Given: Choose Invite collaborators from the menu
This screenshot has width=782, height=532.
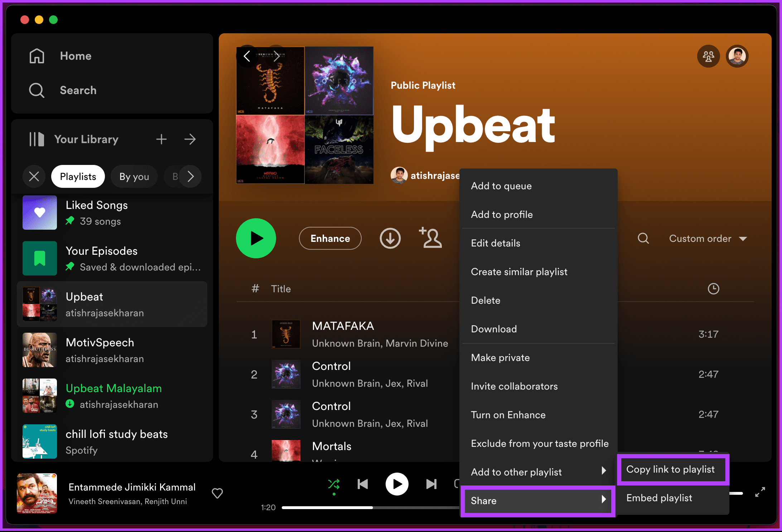Looking at the screenshot, I should tap(539, 386).
